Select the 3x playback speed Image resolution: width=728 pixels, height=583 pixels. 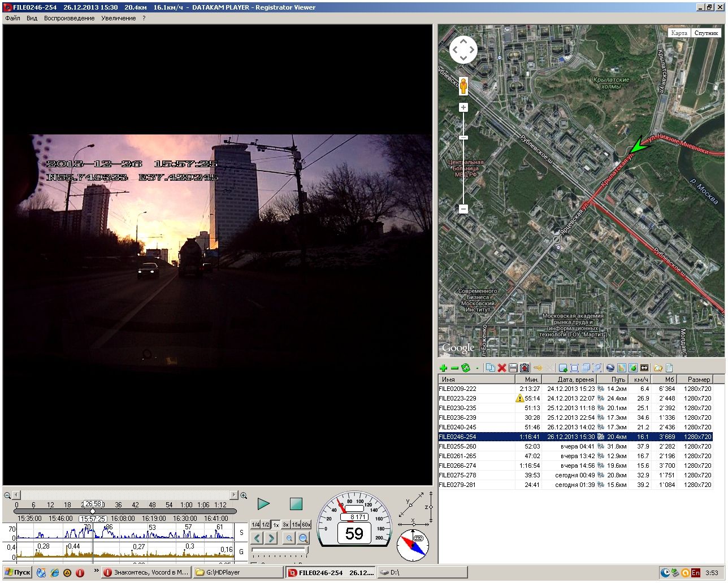(x=285, y=525)
